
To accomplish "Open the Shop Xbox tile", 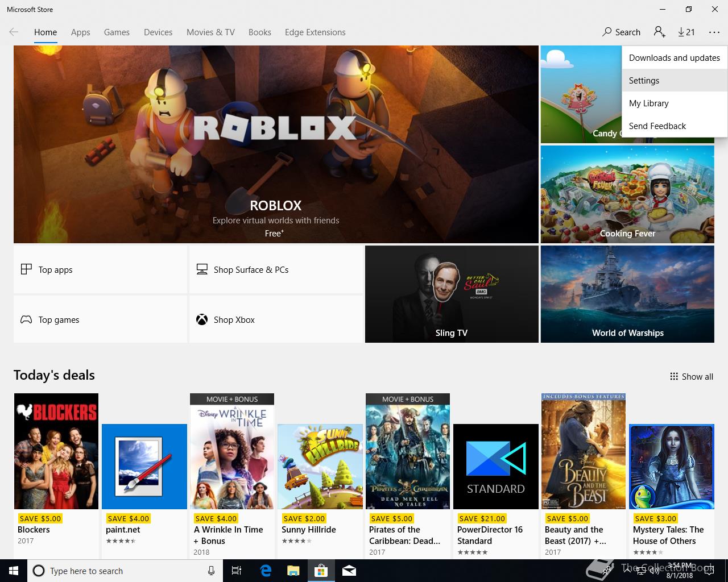I will click(x=276, y=319).
